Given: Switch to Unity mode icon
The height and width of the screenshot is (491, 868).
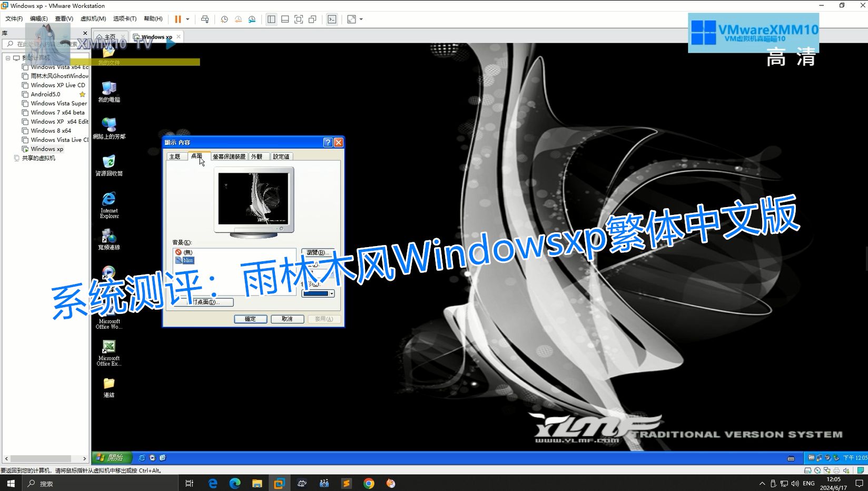Looking at the screenshot, I should point(312,19).
